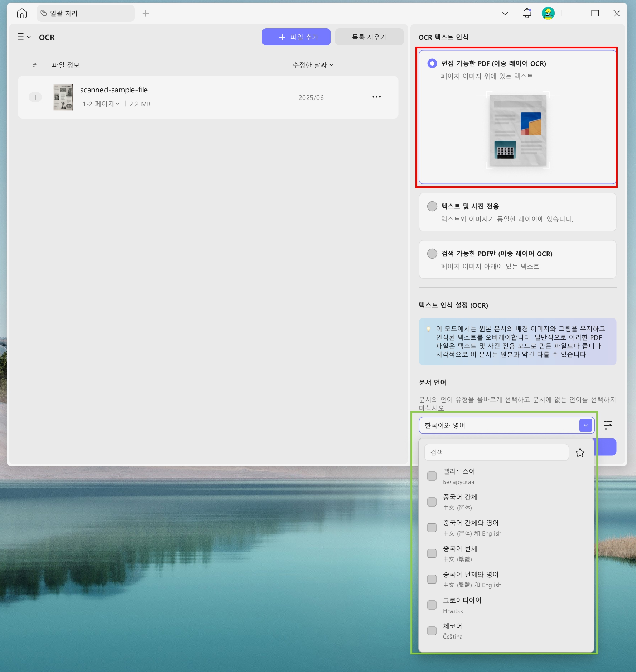Open the notifications bell
The width and height of the screenshot is (636, 672).
(x=527, y=13)
